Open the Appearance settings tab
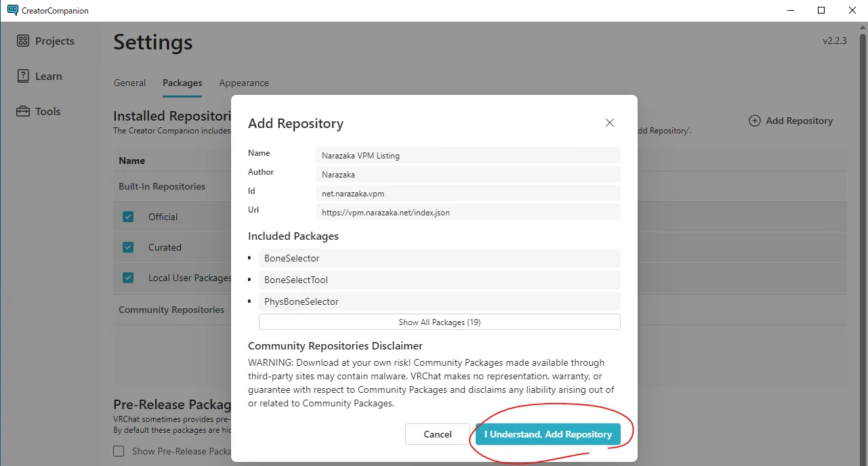Screen dimensions: 868x466 click(244, 83)
